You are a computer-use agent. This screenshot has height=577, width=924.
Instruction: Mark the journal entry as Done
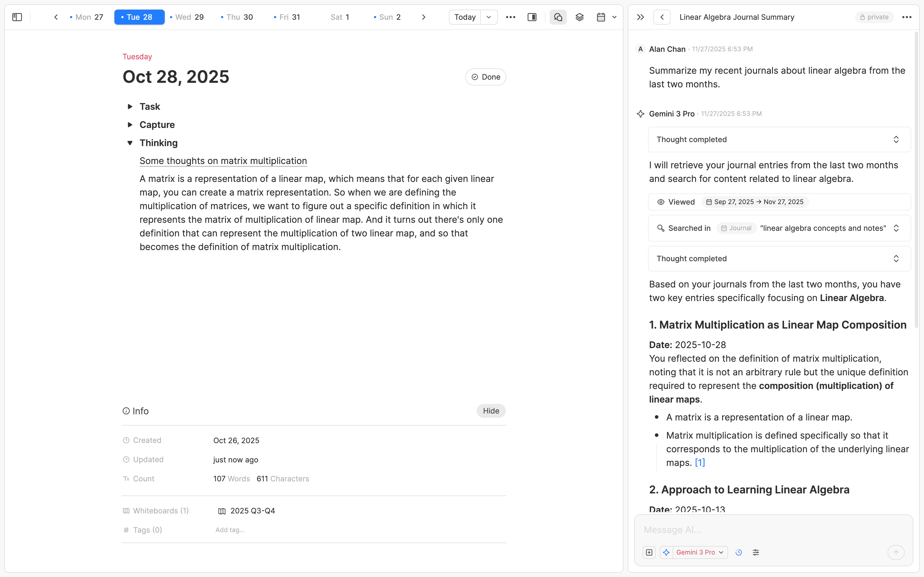(485, 77)
